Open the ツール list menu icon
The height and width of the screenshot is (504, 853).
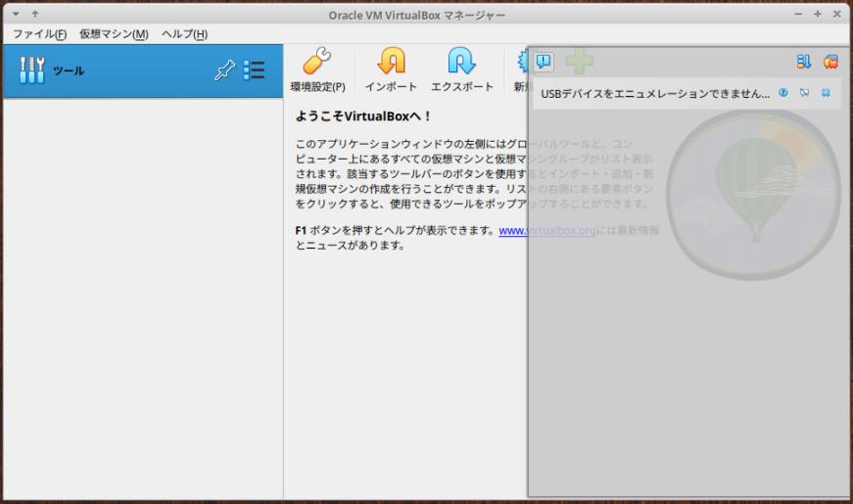click(254, 70)
